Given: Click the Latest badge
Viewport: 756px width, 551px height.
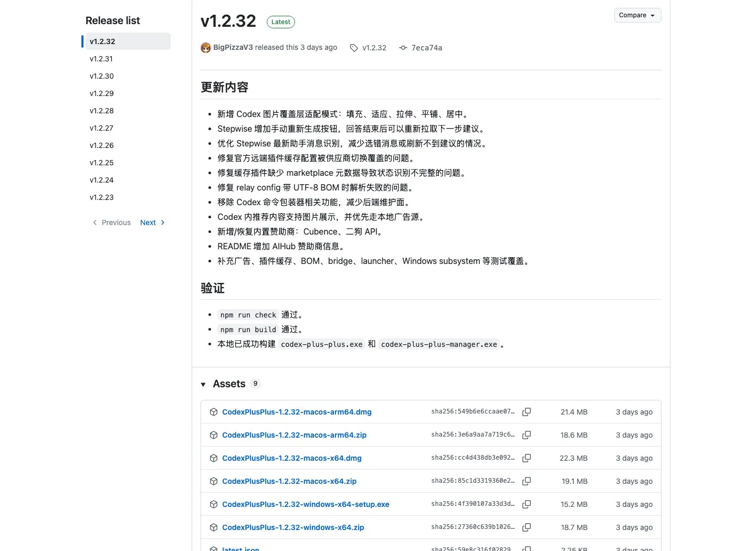Looking at the screenshot, I should click(281, 22).
